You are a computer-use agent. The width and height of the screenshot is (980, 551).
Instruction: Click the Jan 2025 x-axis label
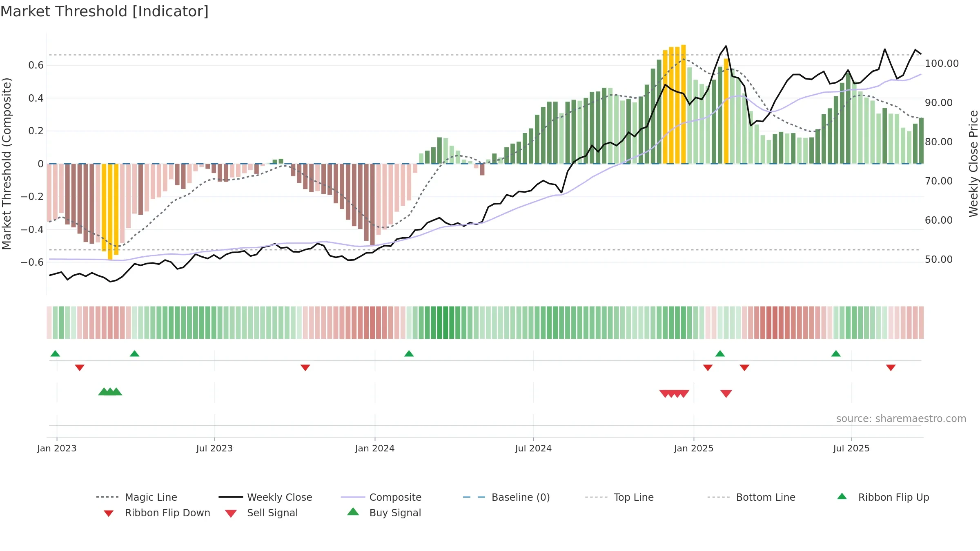point(694,448)
